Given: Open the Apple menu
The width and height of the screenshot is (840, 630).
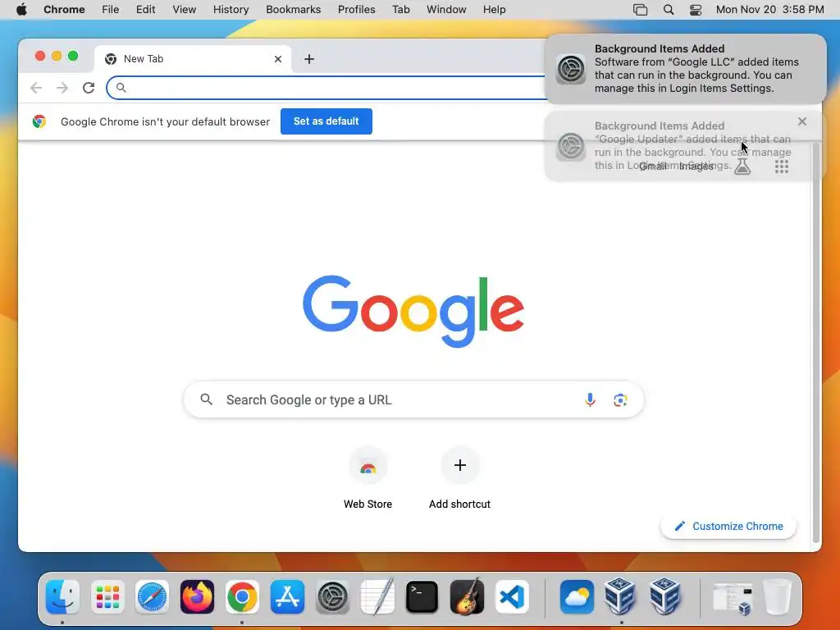Looking at the screenshot, I should 21,10.
